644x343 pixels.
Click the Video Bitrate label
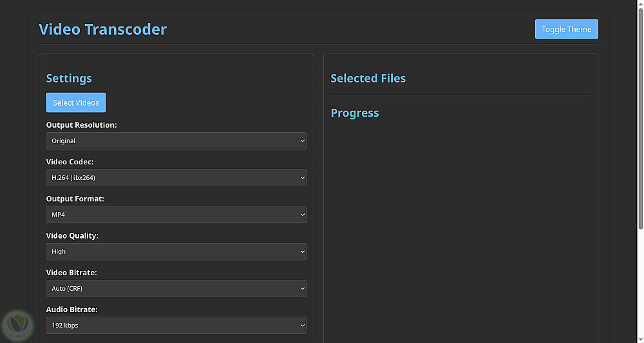point(71,273)
